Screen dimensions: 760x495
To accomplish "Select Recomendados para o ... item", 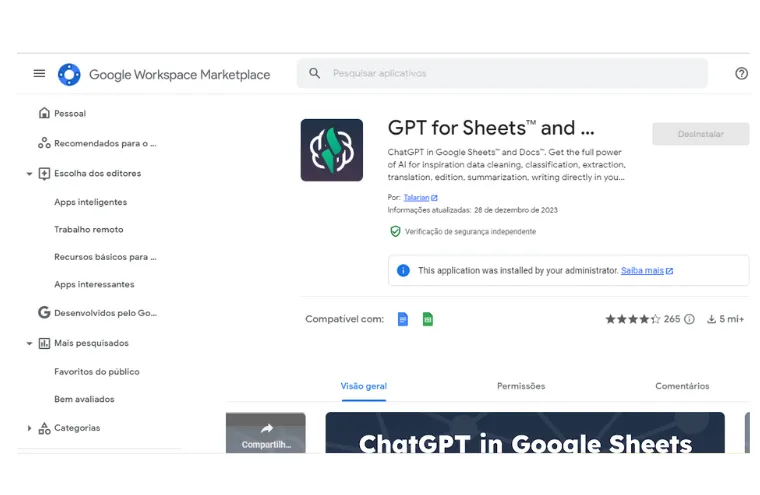I will (x=105, y=144).
